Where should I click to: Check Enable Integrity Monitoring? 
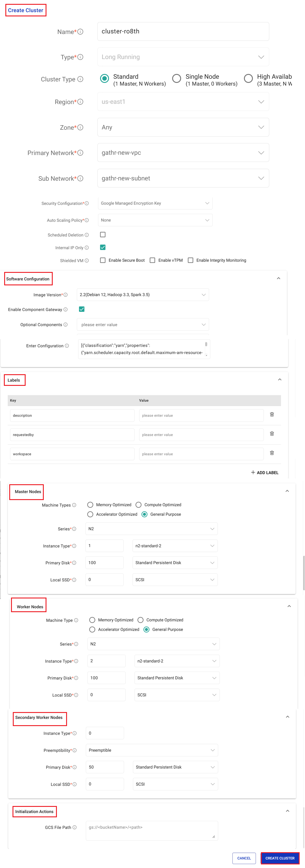[191, 260]
